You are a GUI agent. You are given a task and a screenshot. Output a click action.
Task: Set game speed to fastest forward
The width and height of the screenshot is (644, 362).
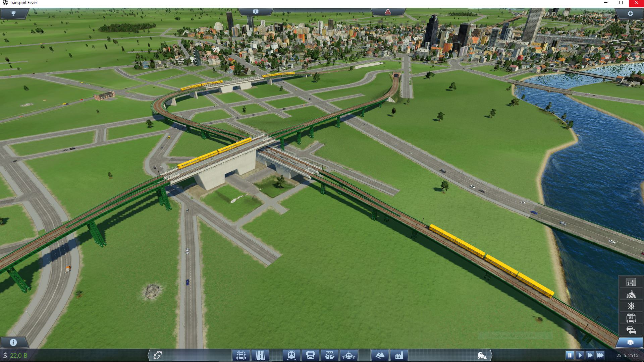[x=600, y=355]
